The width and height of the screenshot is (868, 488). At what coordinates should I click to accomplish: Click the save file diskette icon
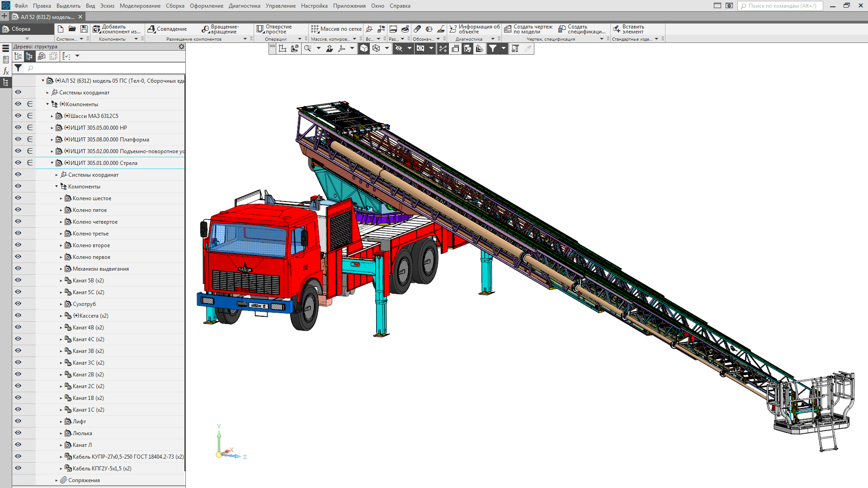pyautogui.click(x=84, y=29)
